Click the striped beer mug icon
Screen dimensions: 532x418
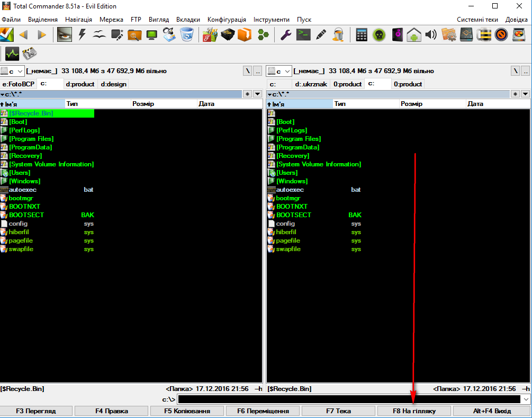pyautogui.click(x=484, y=34)
